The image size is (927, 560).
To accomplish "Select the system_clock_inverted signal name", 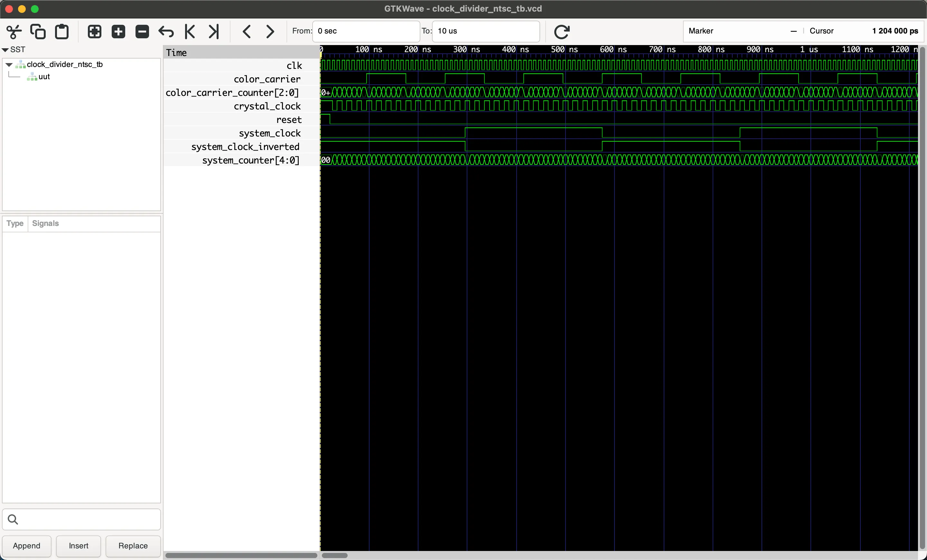I will point(245,147).
